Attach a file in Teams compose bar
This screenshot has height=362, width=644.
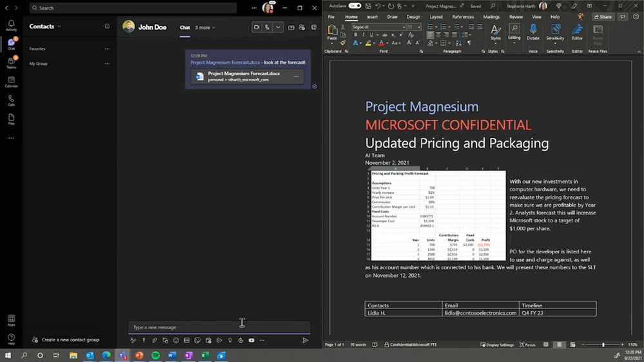pos(155,340)
